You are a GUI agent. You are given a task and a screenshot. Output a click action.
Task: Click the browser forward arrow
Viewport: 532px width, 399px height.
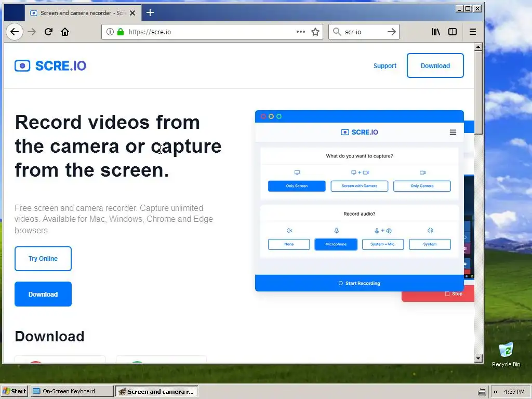(32, 32)
